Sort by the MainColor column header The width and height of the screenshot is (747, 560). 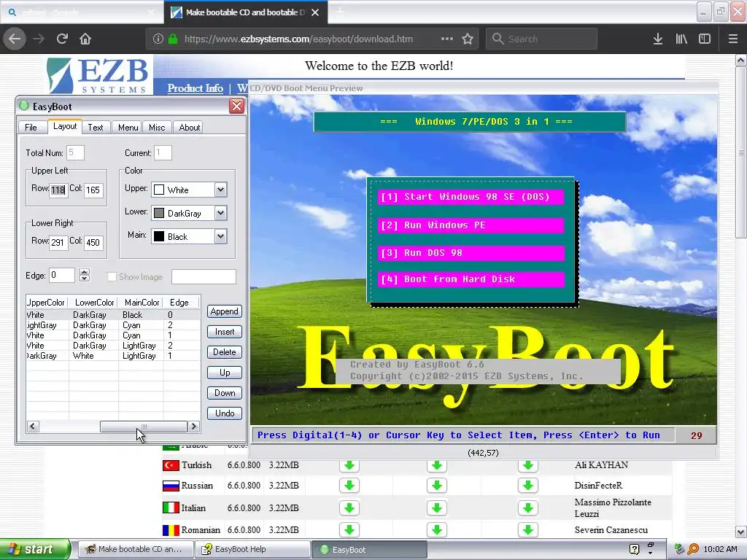pyautogui.click(x=142, y=303)
